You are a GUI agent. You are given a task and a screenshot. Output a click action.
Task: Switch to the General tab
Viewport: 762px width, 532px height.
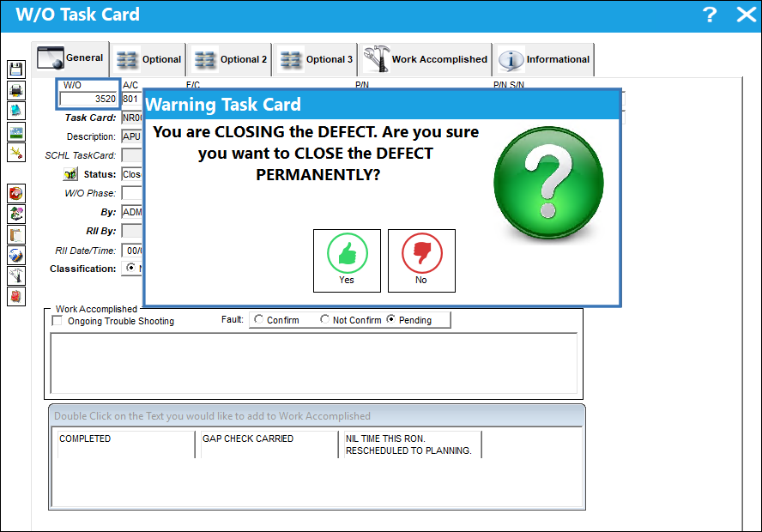pyautogui.click(x=71, y=58)
